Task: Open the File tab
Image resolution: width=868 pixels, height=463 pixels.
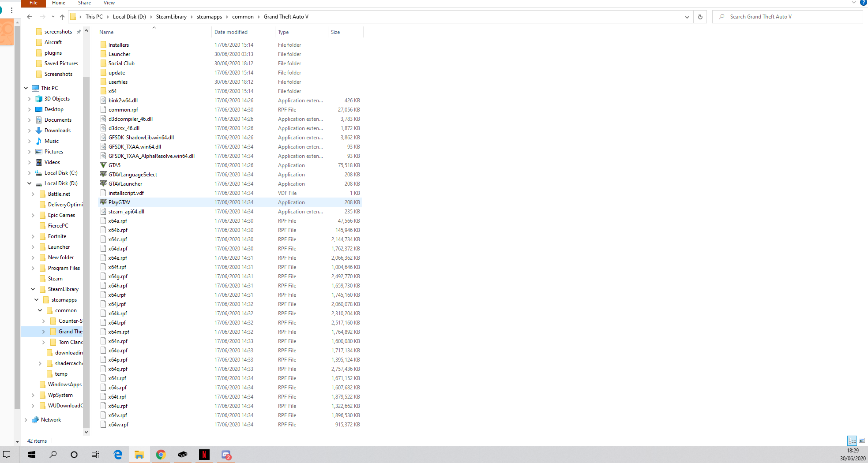Action: (x=34, y=3)
